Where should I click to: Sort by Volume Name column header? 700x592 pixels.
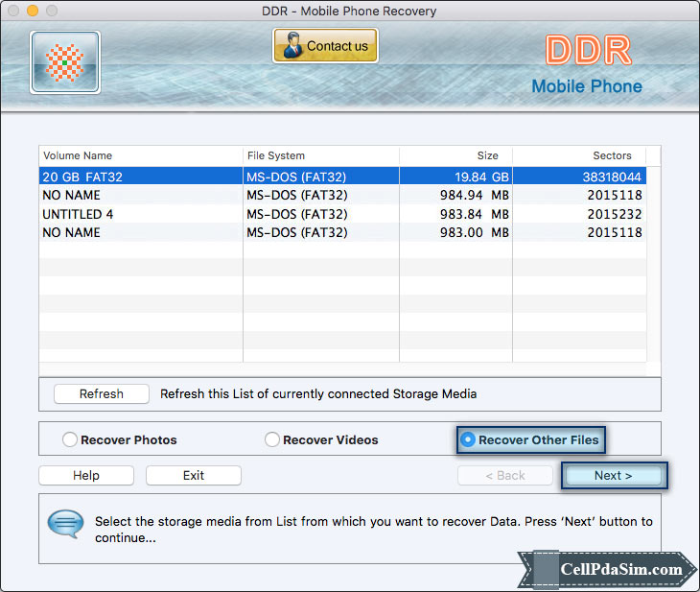(x=141, y=155)
